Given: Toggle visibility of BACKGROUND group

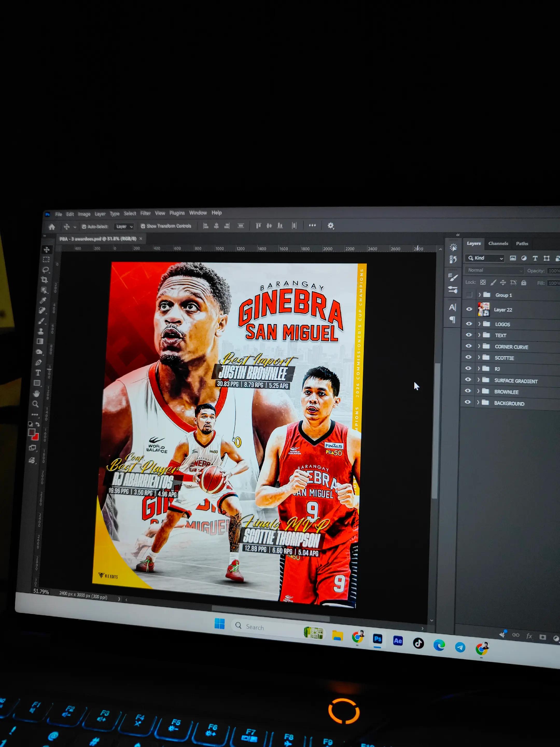Looking at the screenshot, I should [467, 402].
